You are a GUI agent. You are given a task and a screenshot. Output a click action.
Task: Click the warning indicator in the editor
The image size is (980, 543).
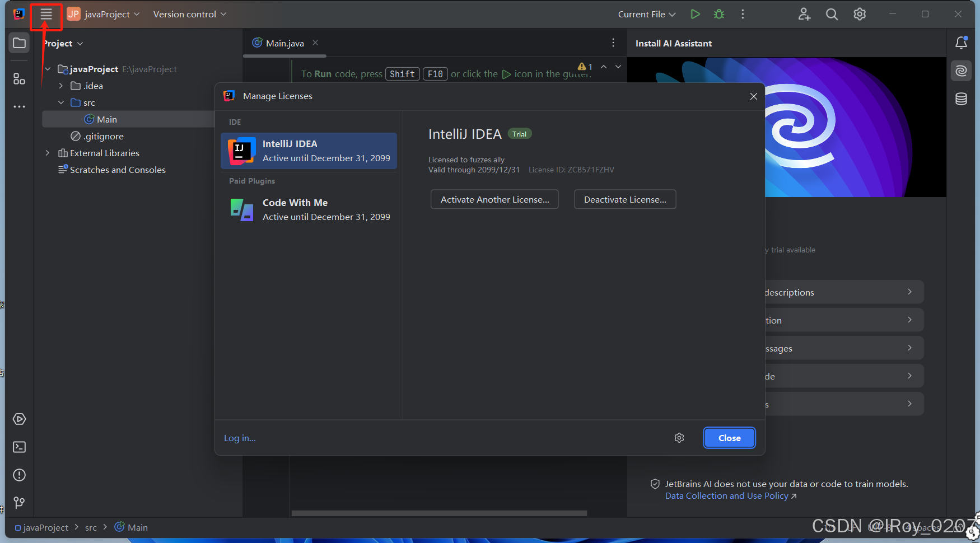pyautogui.click(x=585, y=67)
